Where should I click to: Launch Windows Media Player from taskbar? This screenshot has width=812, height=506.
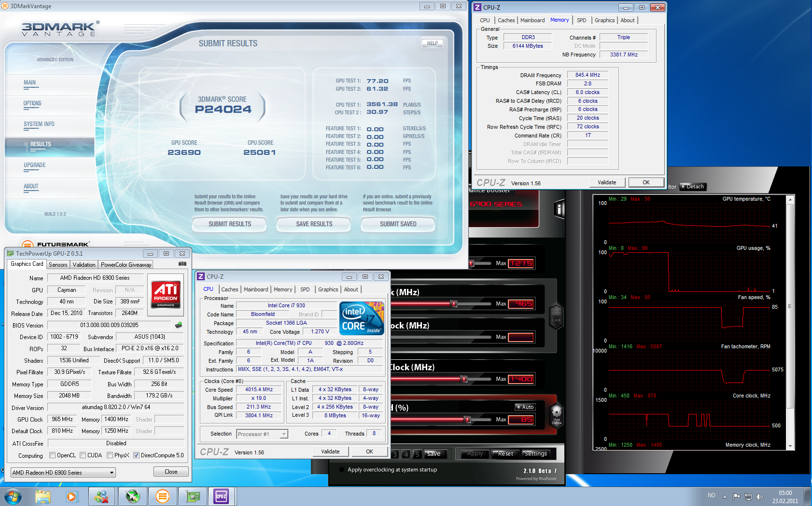(x=71, y=496)
